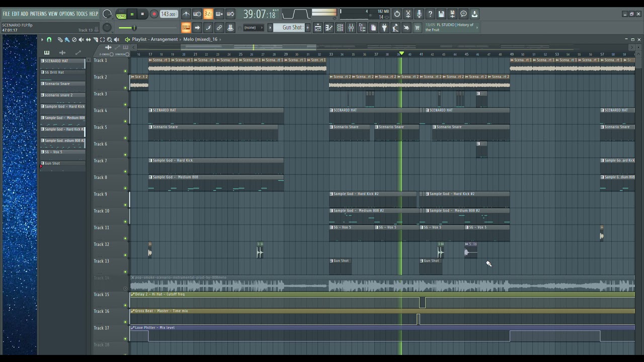The height and width of the screenshot is (362, 644).
Task: Mute Track 9 with green dot
Action: 125,205
